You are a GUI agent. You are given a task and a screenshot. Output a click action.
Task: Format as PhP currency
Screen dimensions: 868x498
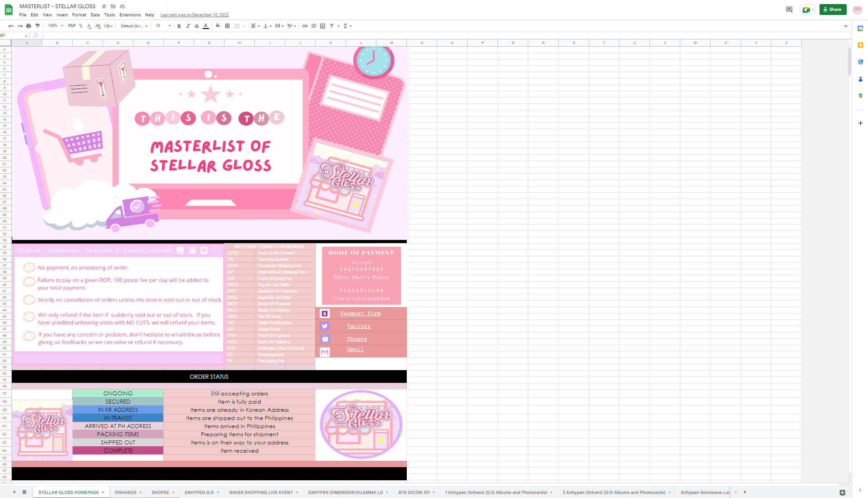72,26
